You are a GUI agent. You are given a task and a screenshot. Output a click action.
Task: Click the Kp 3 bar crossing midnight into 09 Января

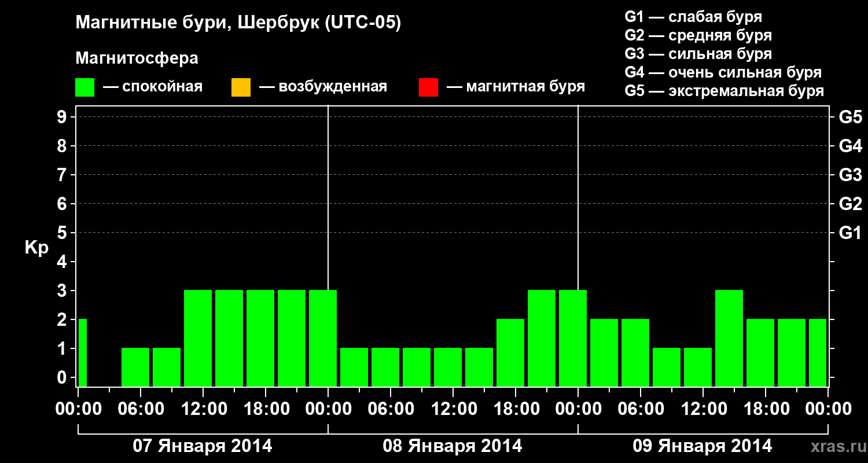(573, 338)
